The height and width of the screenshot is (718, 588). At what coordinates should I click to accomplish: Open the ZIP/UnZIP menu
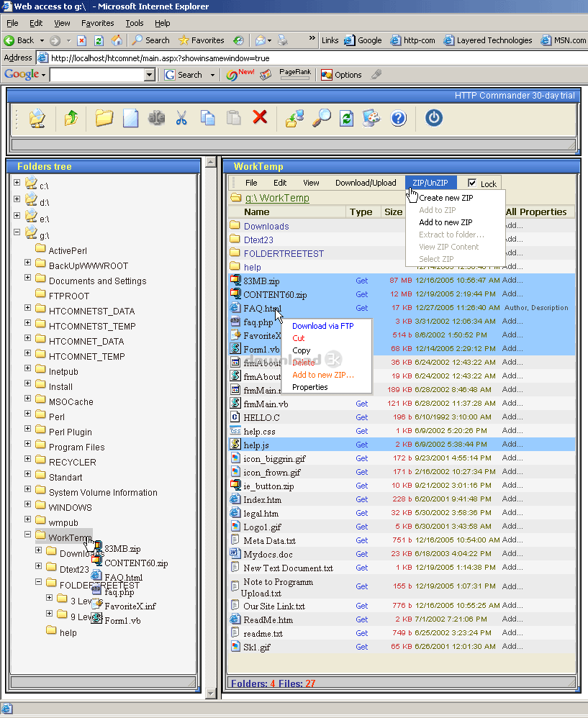click(430, 183)
